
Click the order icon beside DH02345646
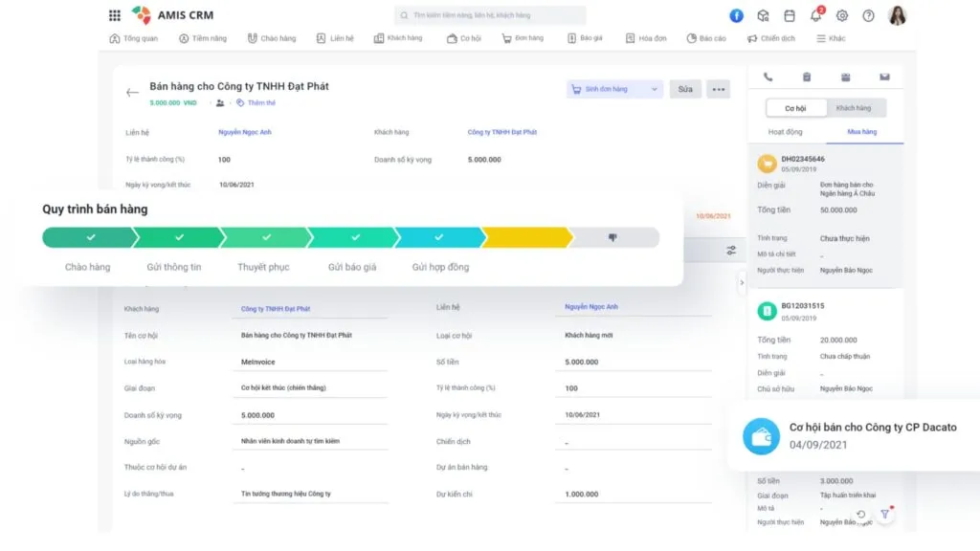[x=767, y=164]
